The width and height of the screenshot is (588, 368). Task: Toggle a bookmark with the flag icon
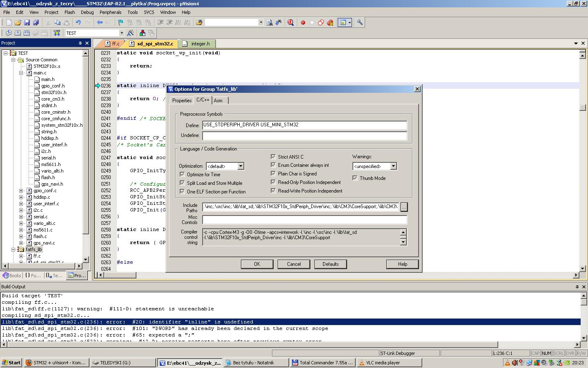(x=120, y=22)
